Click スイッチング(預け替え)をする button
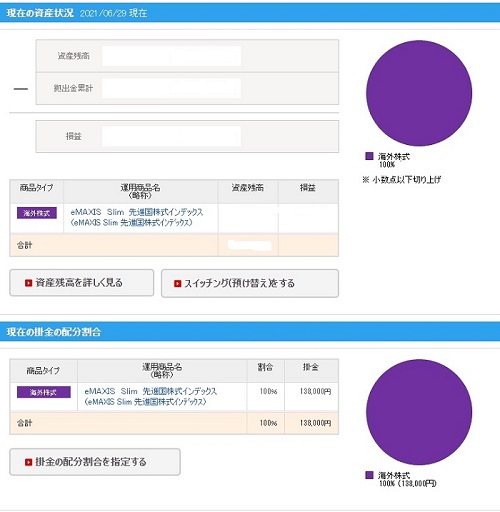This screenshot has height=512, width=500. 250,283
